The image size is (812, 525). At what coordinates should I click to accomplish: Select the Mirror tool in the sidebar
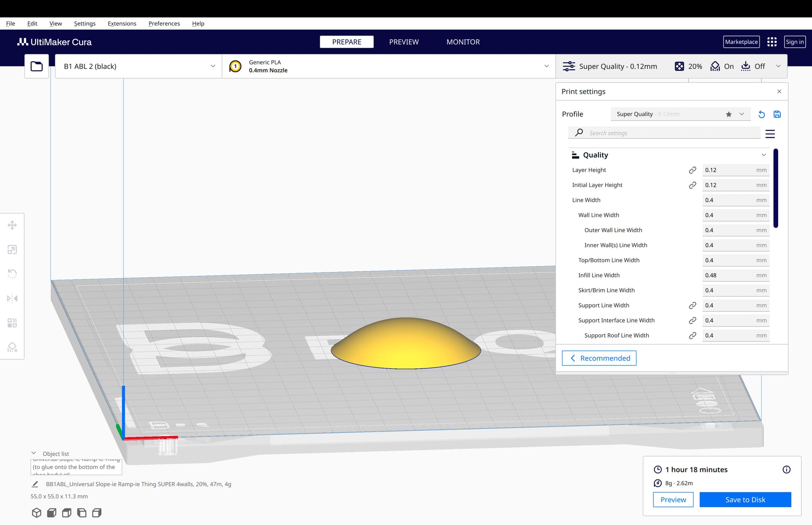pos(12,298)
